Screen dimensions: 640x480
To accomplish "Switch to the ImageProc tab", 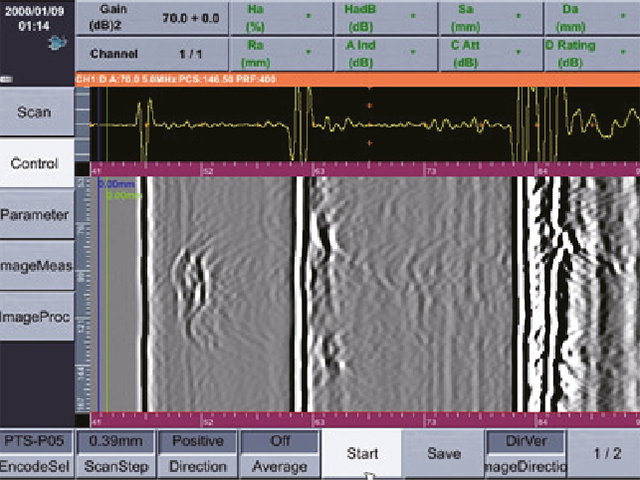I will 37,317.
